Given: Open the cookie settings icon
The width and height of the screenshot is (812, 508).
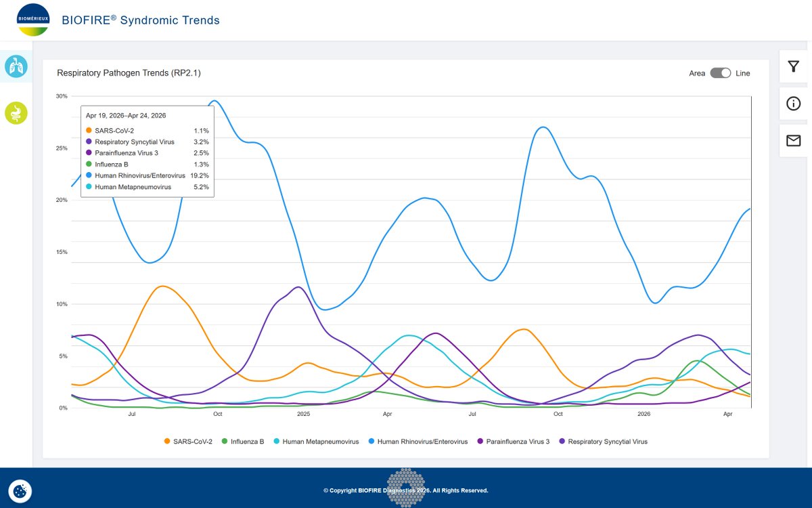Looking at the screenshot, I should point(20,490).
